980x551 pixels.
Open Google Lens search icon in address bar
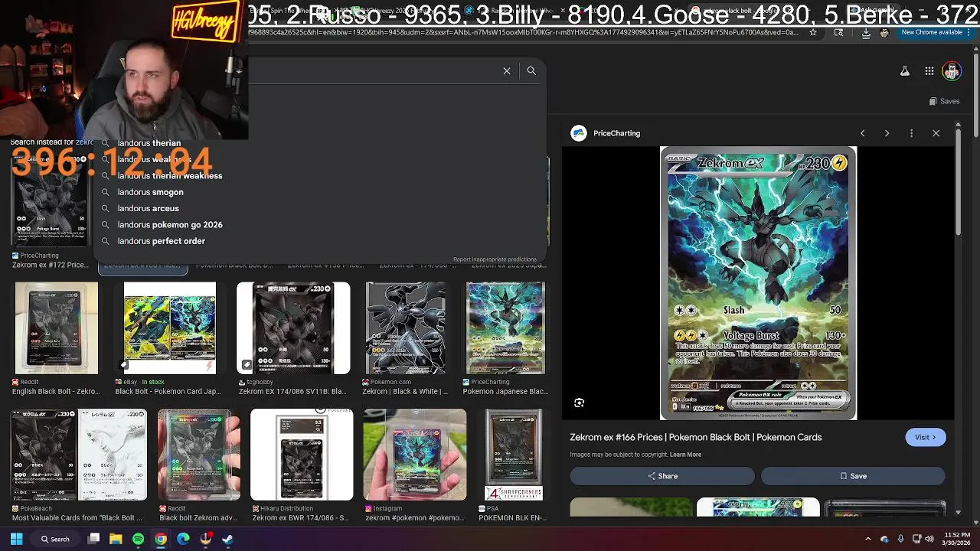pyautogui.click(x=839, y=32)
